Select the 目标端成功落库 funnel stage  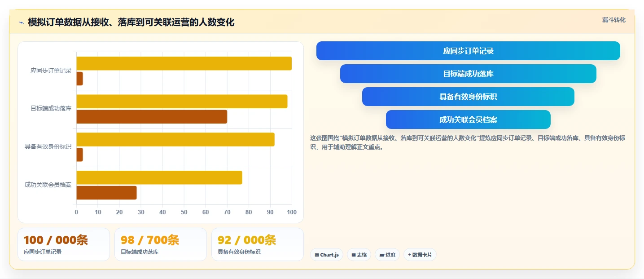point(468,74)
